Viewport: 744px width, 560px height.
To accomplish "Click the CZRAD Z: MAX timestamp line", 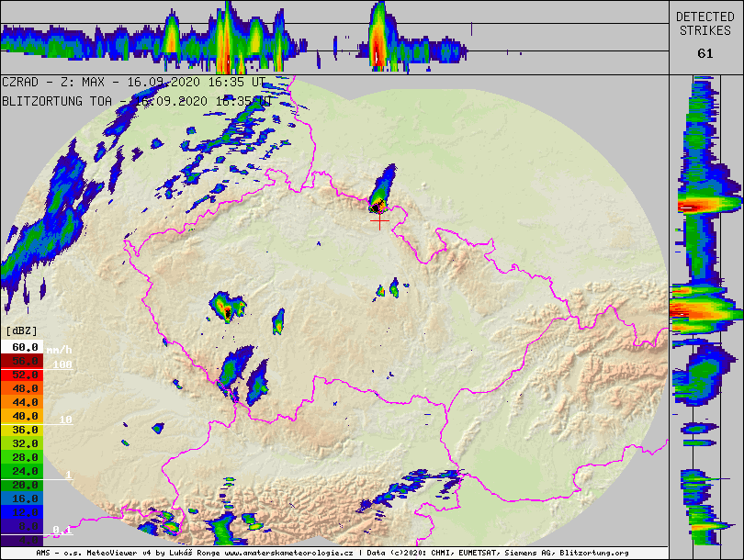I will [133, 82].
